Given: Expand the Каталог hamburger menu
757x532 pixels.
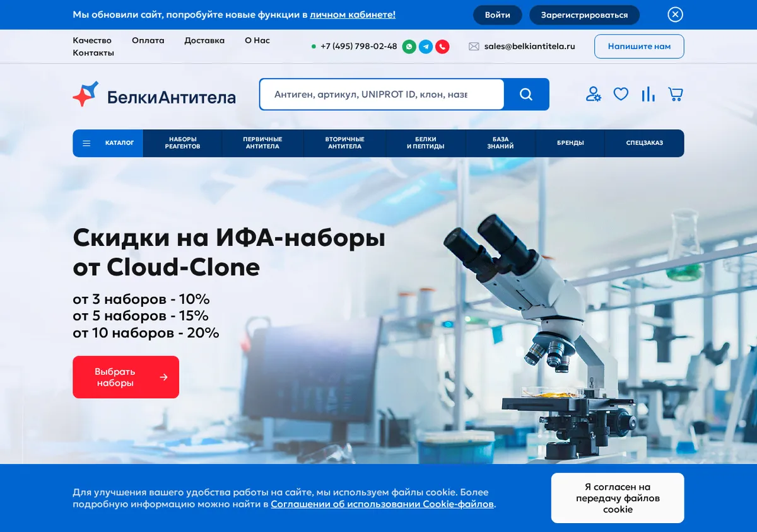Looking at the screenshot, I should tap(108, 143).
